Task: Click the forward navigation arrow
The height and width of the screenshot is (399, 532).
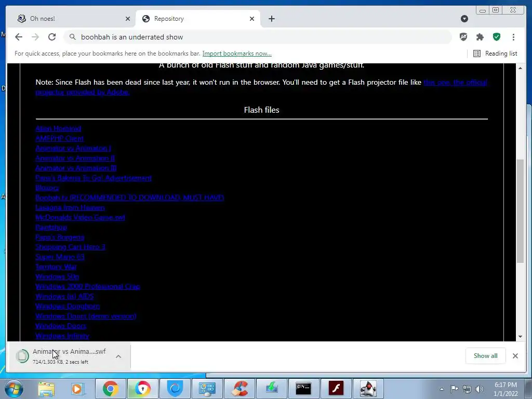Action: [x=35, y=37]
